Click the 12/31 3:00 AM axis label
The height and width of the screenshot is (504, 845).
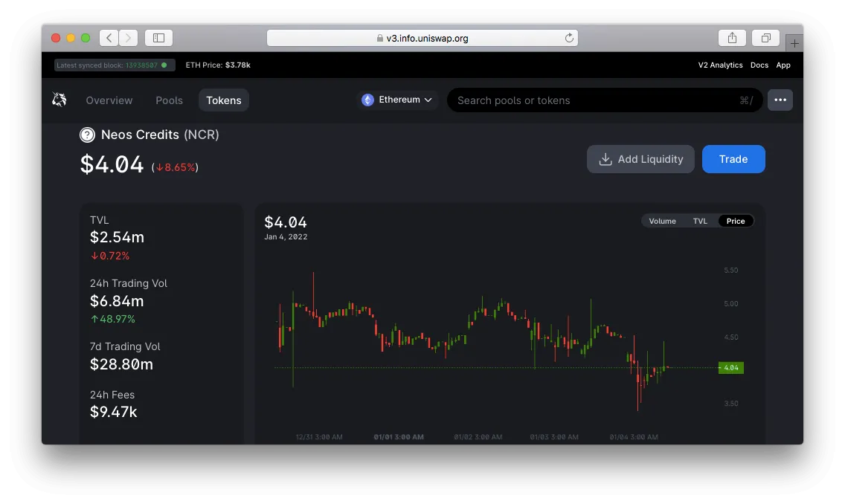click(319, 436)
